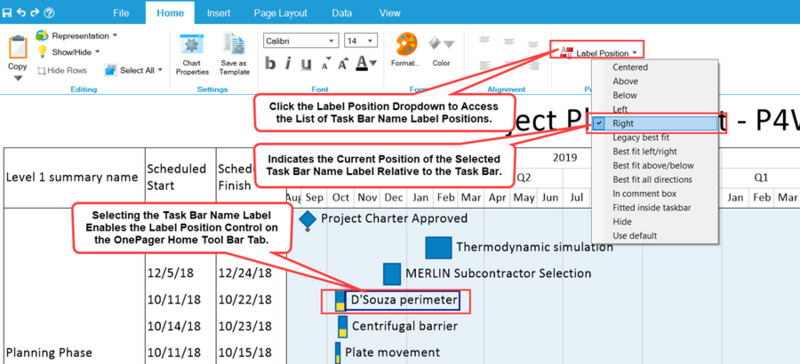
Task: Open the File menu tab
Action: tap(121, 13)
